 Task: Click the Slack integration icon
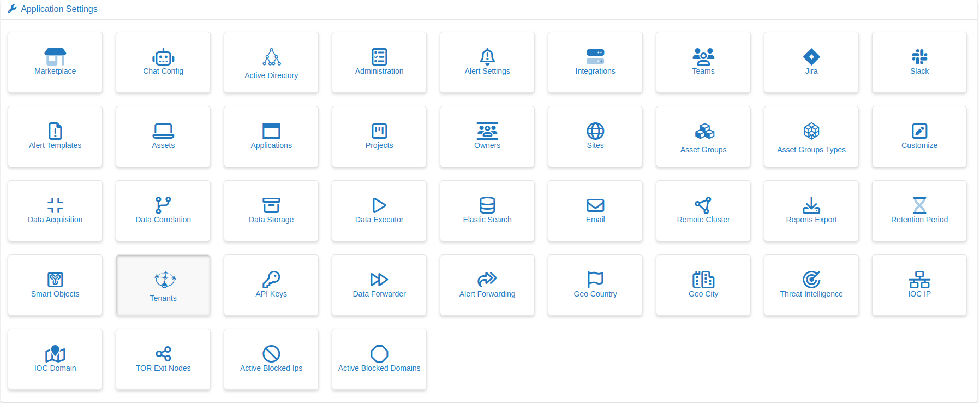coord(919,57)
